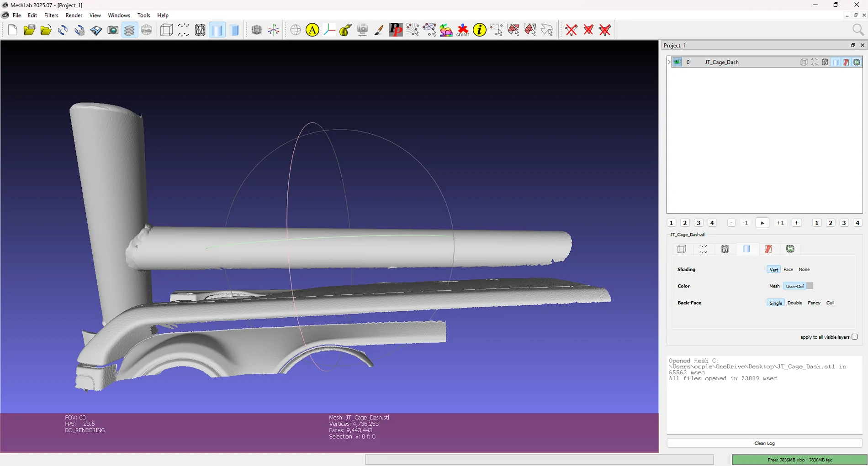Click the +1 step button
Screen dimensions: 868x466
[780, 223]
